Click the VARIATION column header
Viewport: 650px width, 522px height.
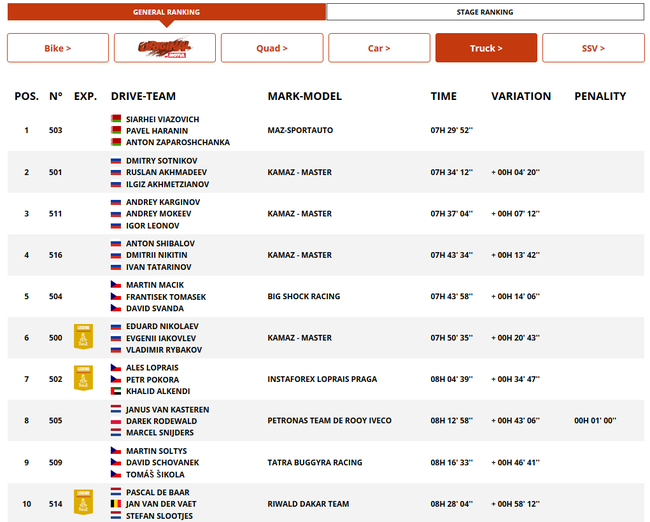click(521, 96)
